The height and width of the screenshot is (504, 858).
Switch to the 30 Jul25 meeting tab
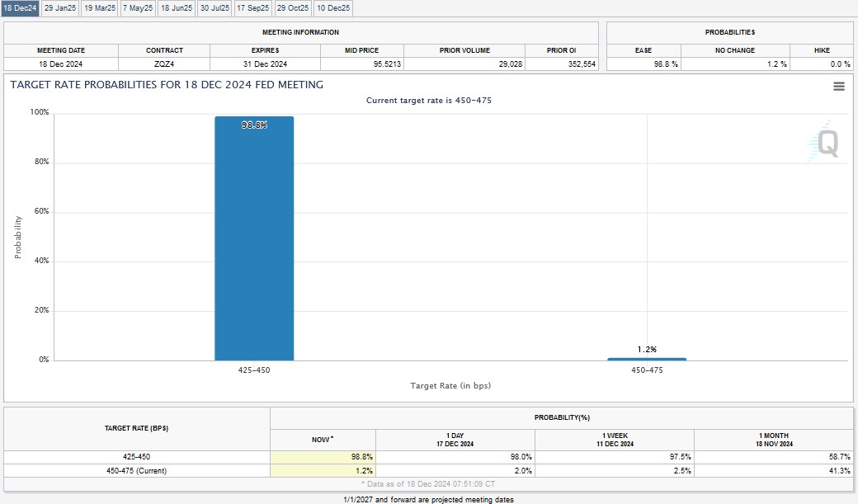click(213, 7)
